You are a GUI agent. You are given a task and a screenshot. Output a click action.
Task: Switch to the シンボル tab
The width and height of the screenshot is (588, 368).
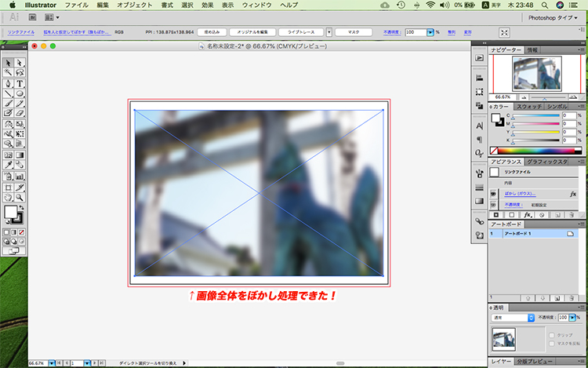(557, 107)
